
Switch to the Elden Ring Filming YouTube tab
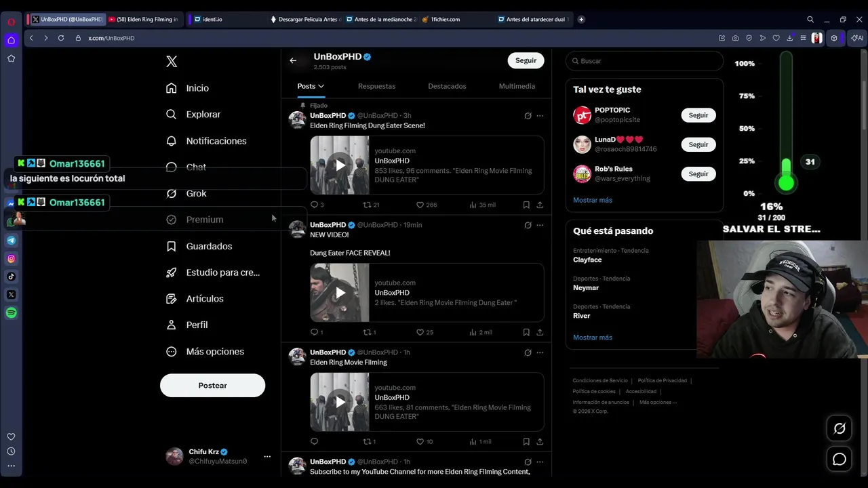[x=145, y=20]
